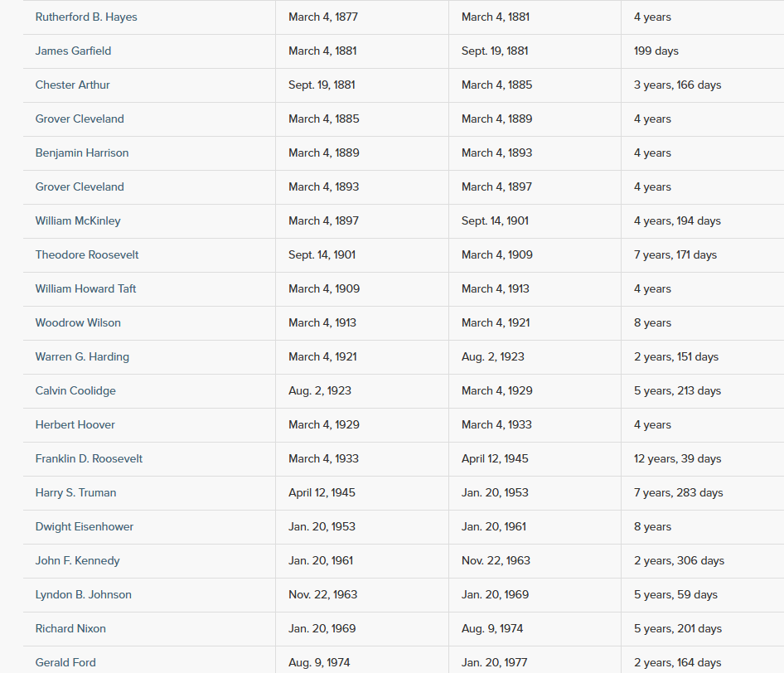Click the Richard Nixon link

pos(70,628)
